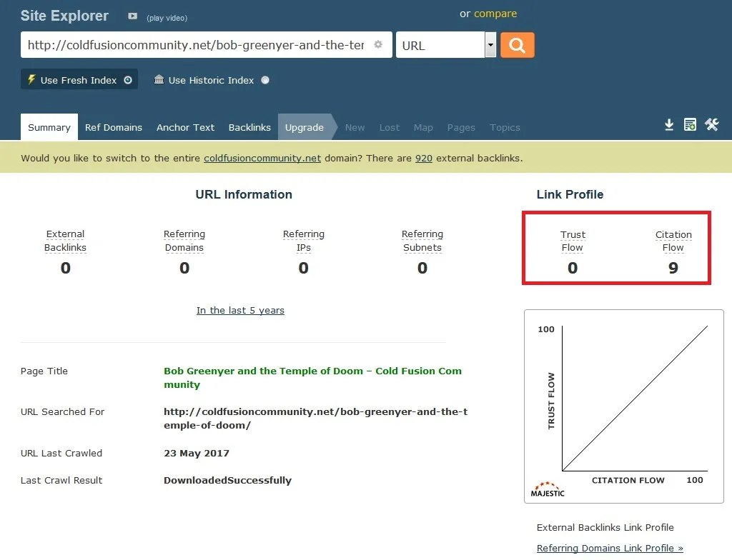
Task: Click the Link Profile heading
Action: pyautogui.click(x=570, y=194)
